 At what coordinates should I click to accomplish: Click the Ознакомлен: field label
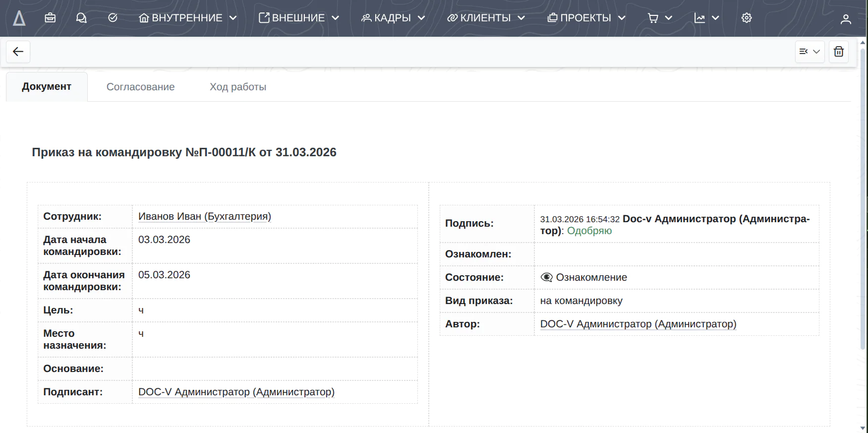tap(478, 254)
